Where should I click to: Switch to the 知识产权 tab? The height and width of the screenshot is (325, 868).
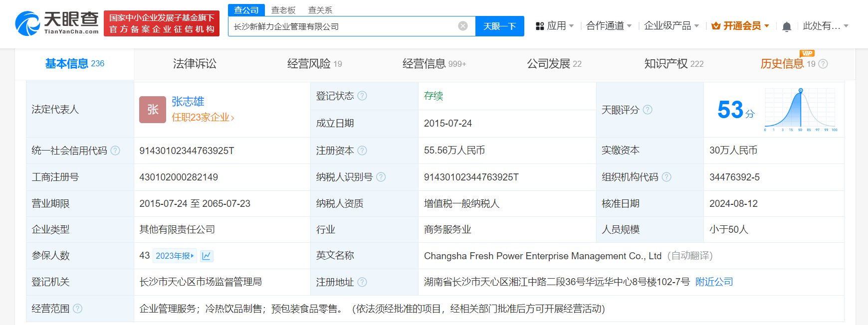pyautogui.click(x=673, y=64)
